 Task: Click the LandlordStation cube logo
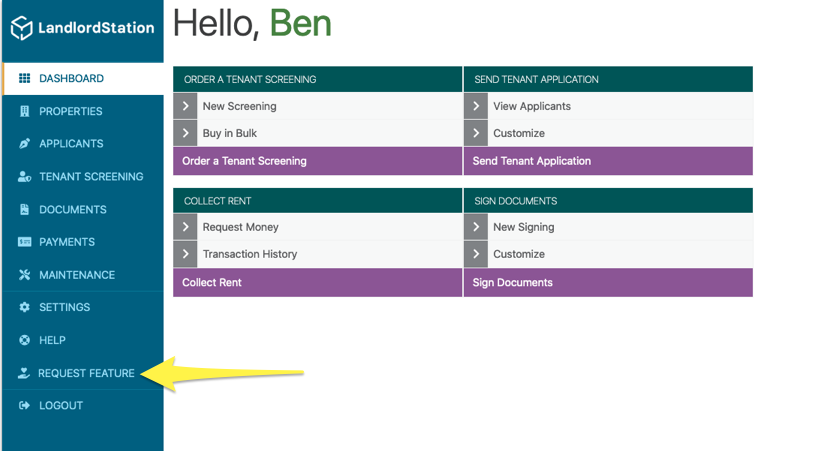point(22,28)
